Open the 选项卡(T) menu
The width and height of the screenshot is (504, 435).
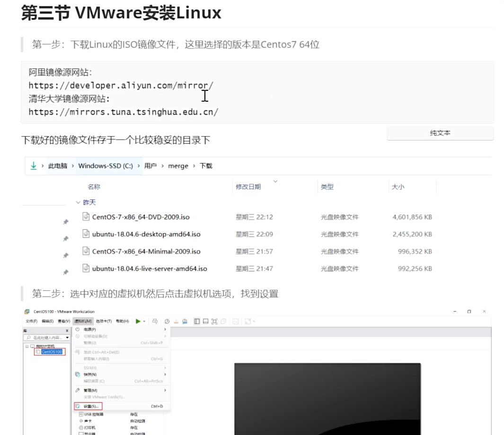(104, 322)
